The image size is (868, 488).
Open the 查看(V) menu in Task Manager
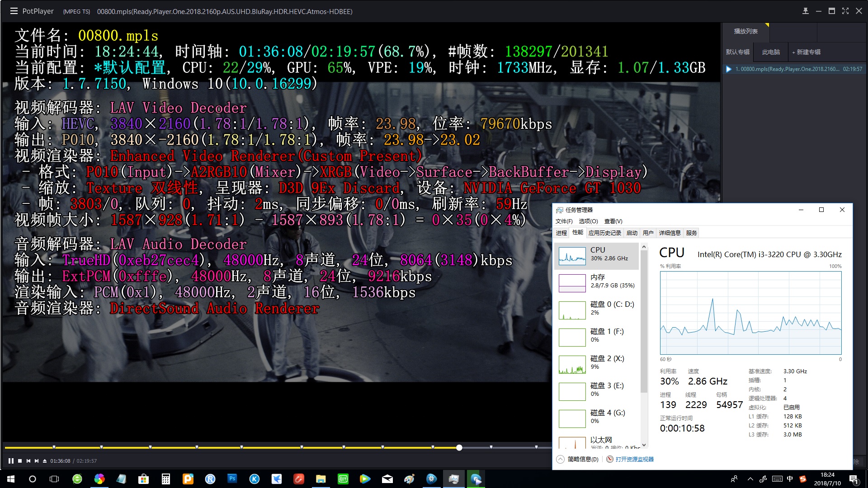click(x=613, y=221)
